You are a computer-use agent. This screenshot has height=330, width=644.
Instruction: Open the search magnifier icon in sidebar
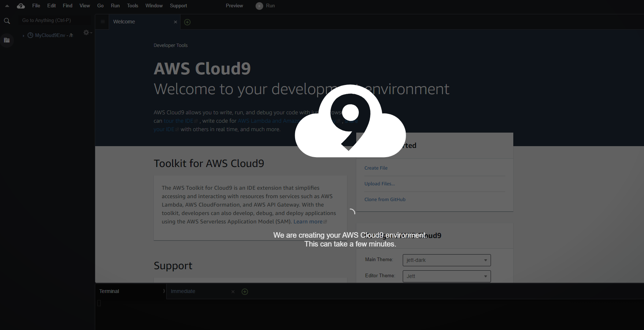click(x=7, y=21)
